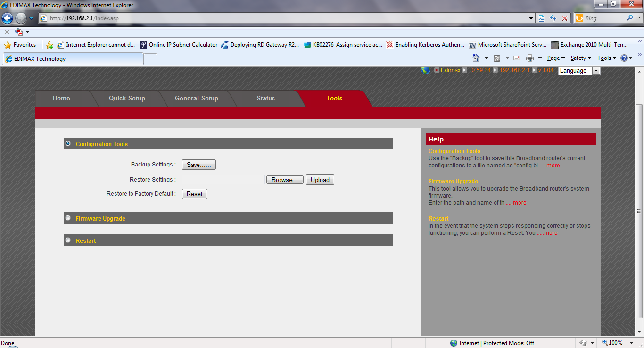Image resolution: width=644 pixels, height=348 pixels.
Task: Click the Upload button
Action: coord(320,180)
